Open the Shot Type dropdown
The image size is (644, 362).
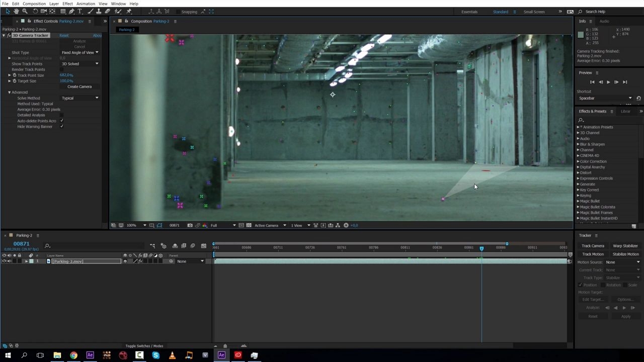[80, 52]
